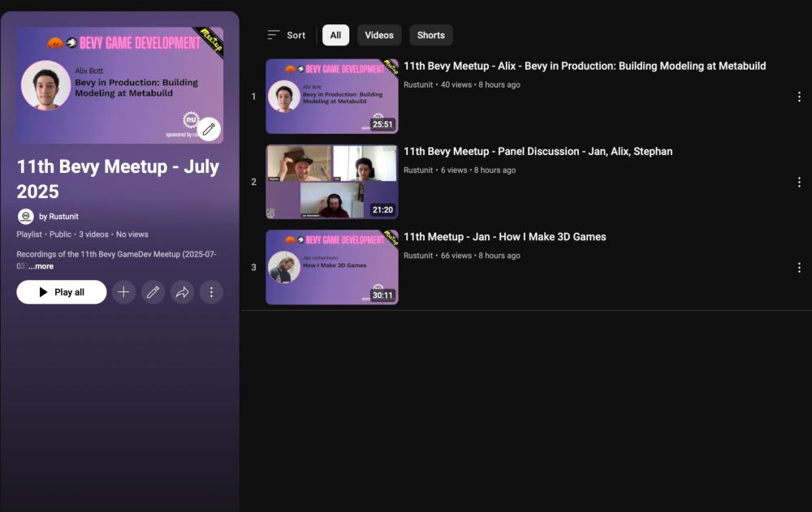The height and width of the screenshot is (512, 812).
Task: Open action menu for Alix Metabuild video
Action: [799, 97]
